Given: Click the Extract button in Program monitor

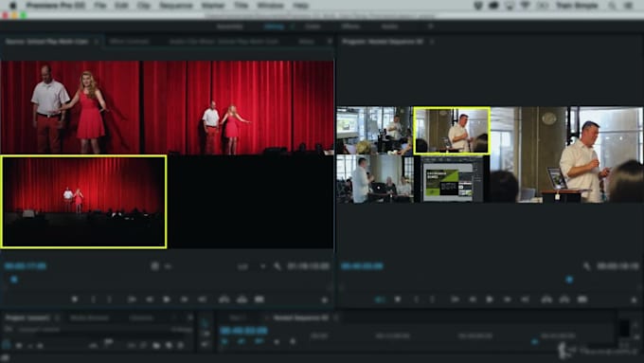Looking at the screenshot, I should pos(564,299).
